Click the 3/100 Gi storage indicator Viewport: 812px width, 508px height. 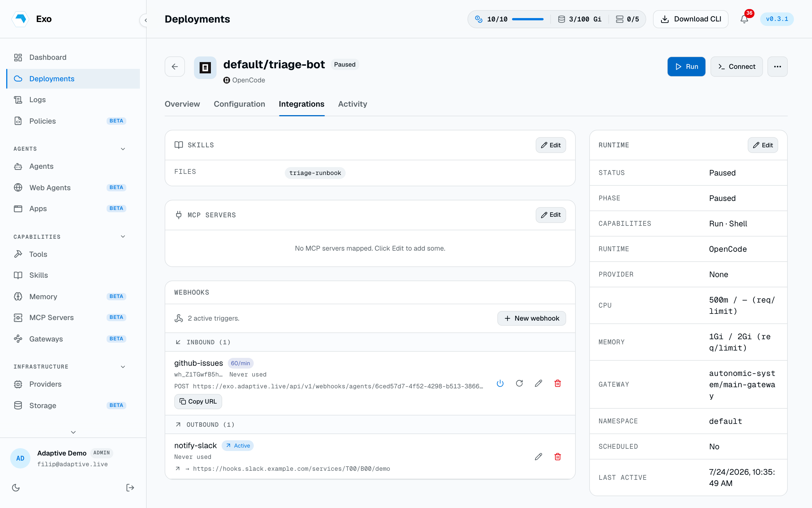click(x=580, y=19)
